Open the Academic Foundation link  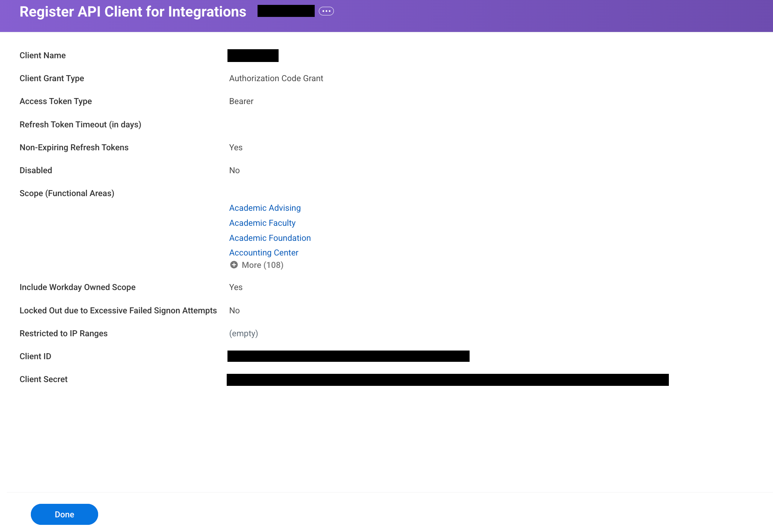(270, 238)
